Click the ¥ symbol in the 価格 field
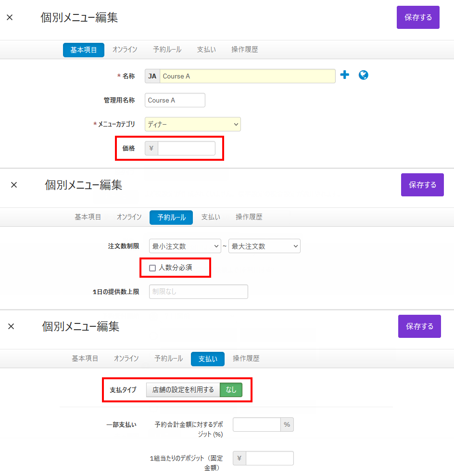This screenshot has height=476, width=454. (151, 148)
